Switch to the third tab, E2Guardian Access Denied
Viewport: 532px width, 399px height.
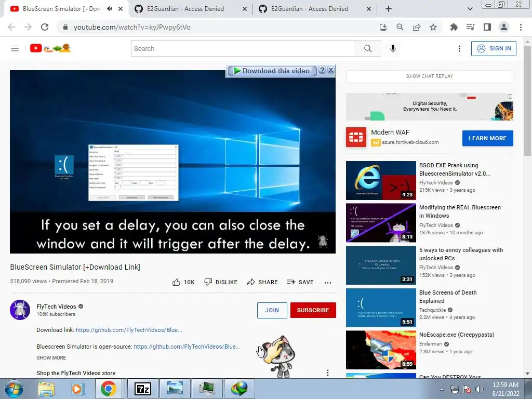310,9
